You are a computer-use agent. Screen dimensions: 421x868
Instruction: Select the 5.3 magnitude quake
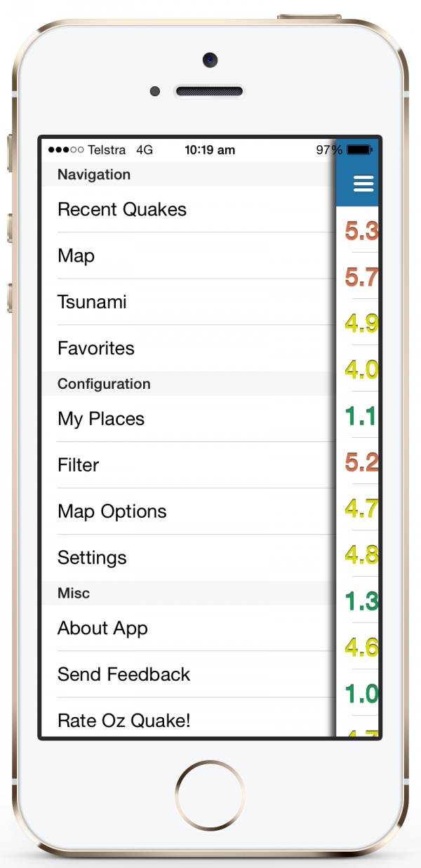[x=361, y=230]
